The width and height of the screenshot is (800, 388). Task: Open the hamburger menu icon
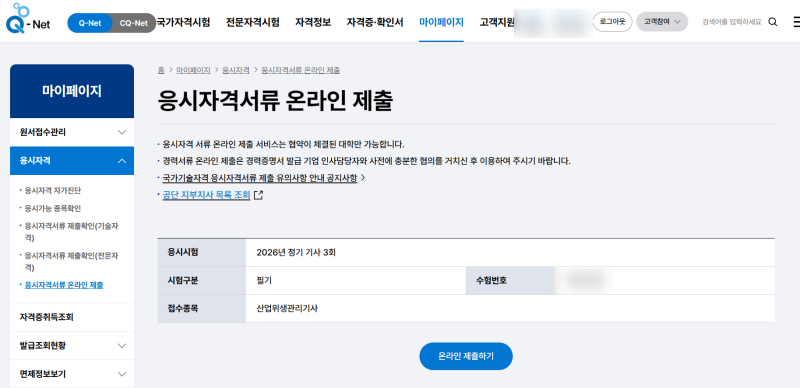(796, 22)
